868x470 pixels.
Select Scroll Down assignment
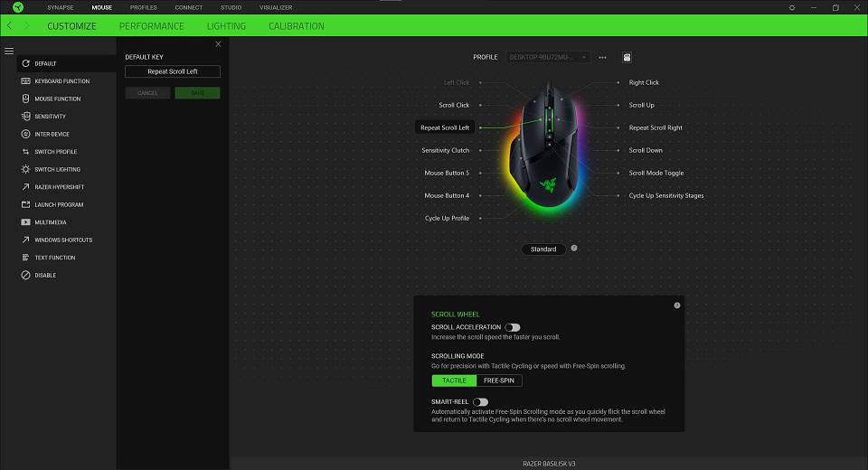pyautogui.click(x=646, y=151)
